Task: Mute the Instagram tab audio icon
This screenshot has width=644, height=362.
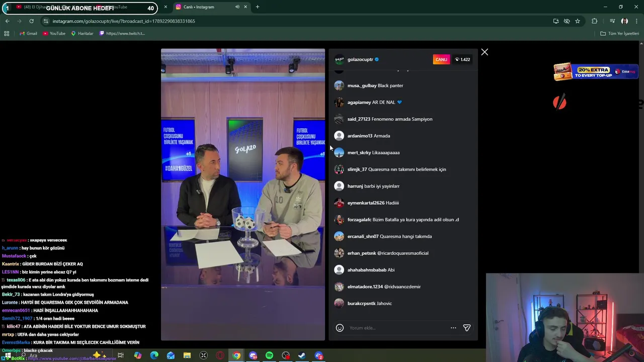Action: click(x=237, y=7)
